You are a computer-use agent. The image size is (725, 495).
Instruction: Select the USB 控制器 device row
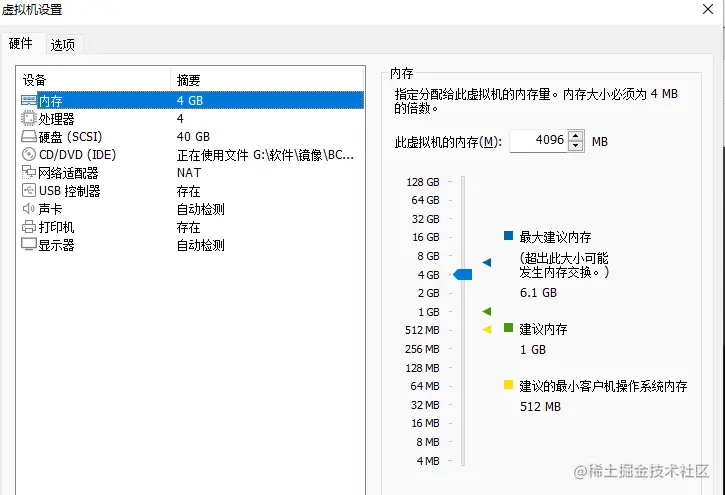pos(190,191)
